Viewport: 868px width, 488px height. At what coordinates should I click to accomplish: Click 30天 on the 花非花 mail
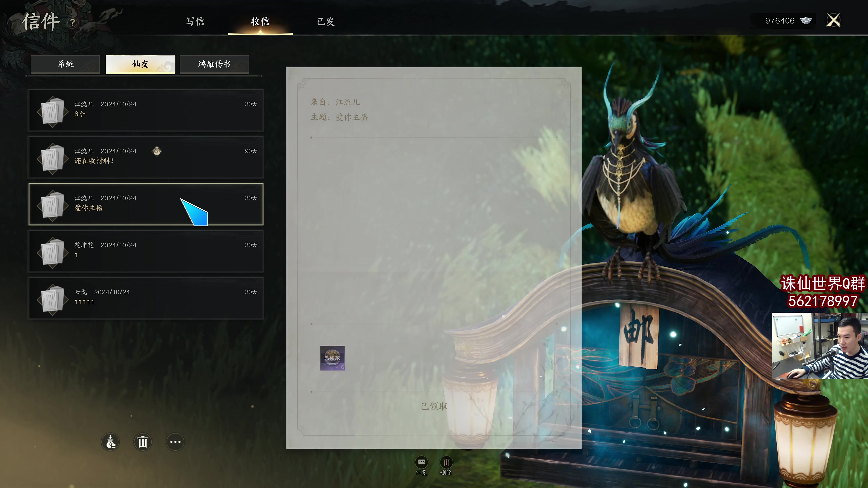(251, 245)
